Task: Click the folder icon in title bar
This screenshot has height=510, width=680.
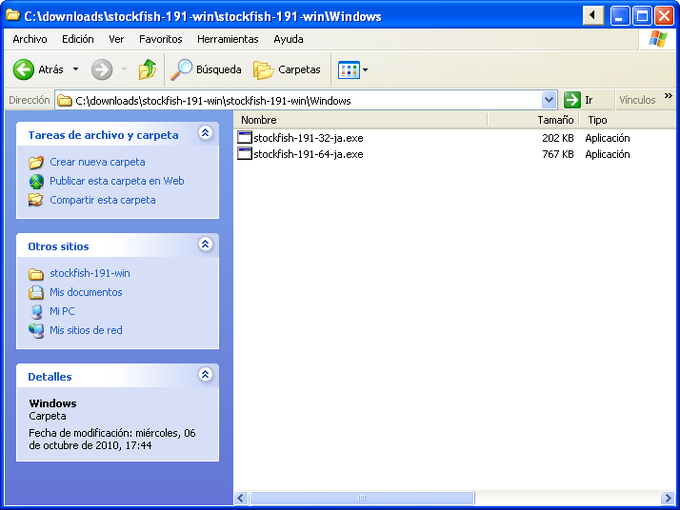Action: point(13,15)
